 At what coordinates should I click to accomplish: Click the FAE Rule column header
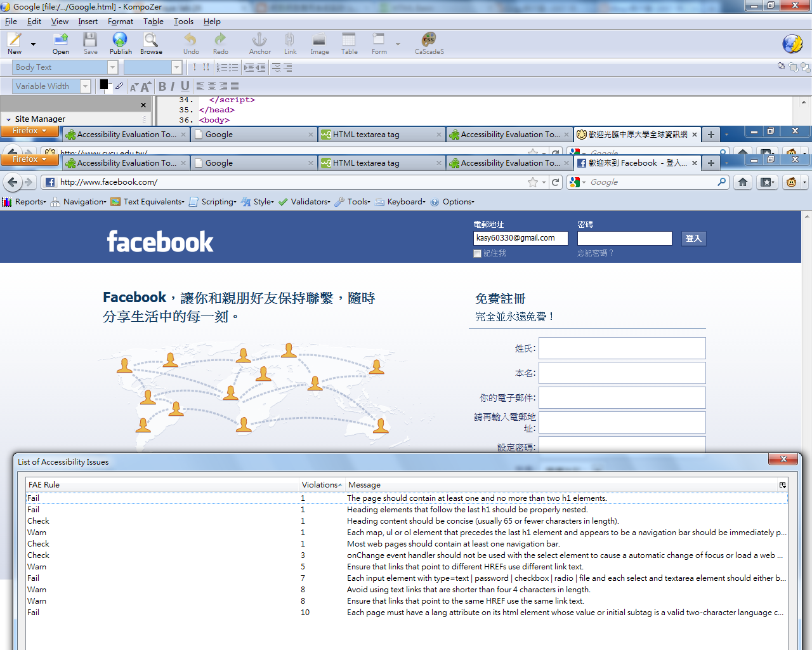point(162,485)
